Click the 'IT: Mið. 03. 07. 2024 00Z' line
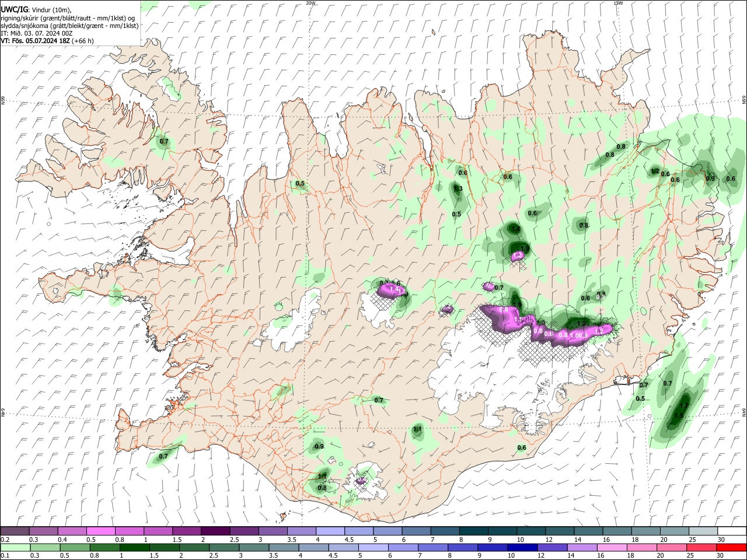747x560 pixels. click(x=37, y=33)
